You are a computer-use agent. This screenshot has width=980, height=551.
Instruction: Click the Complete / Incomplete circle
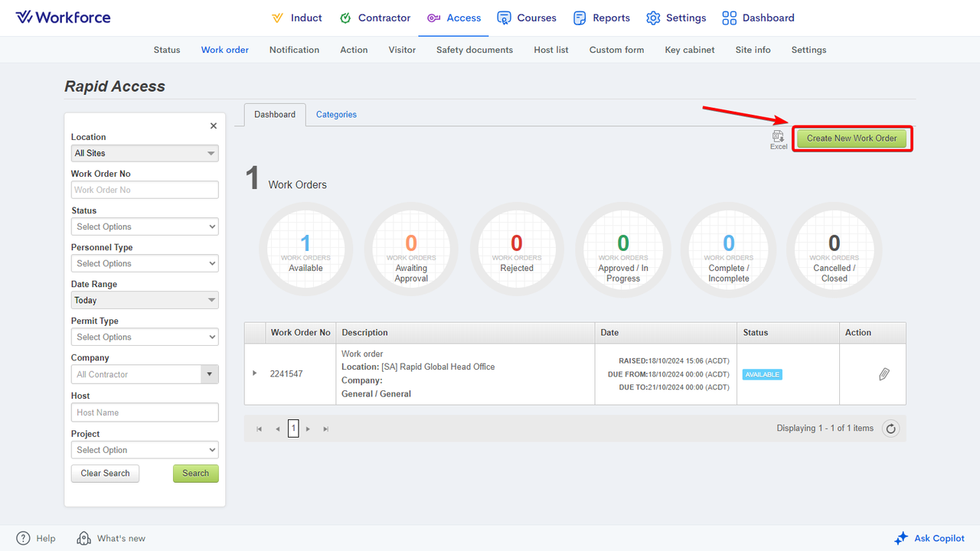pos(729,249)
